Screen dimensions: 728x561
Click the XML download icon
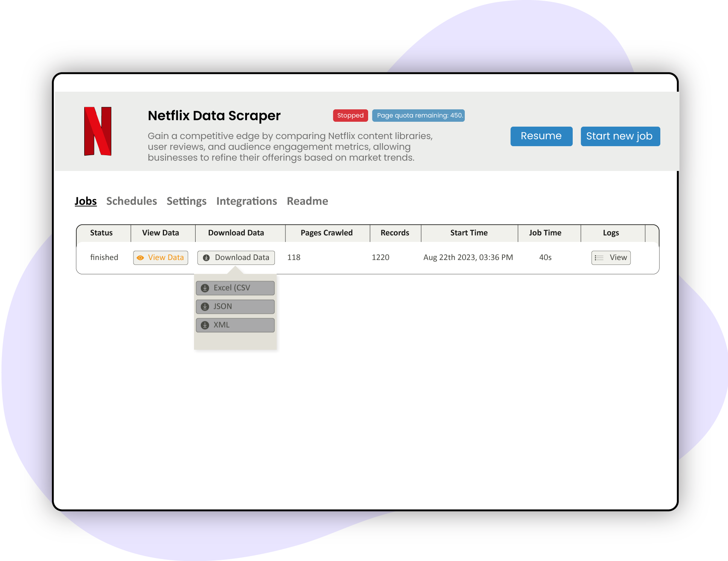pyautogui.click(x=206, y=325)
